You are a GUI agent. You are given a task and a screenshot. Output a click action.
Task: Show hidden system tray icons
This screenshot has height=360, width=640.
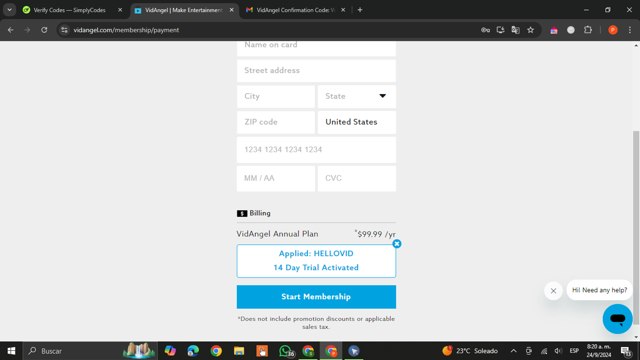(x=513, y=351)
